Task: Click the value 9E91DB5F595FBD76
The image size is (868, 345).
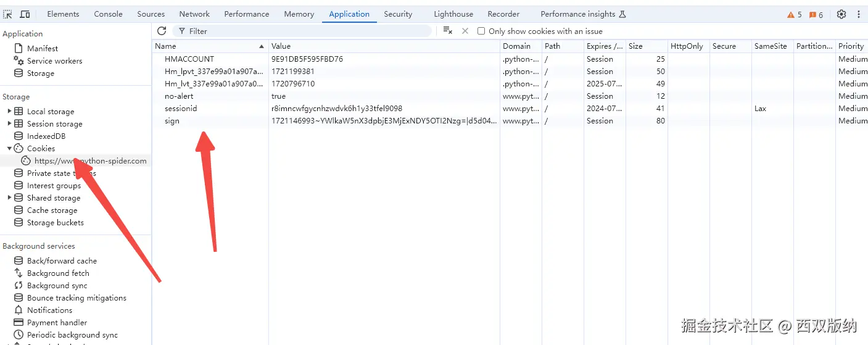Action: click(307, 59)
